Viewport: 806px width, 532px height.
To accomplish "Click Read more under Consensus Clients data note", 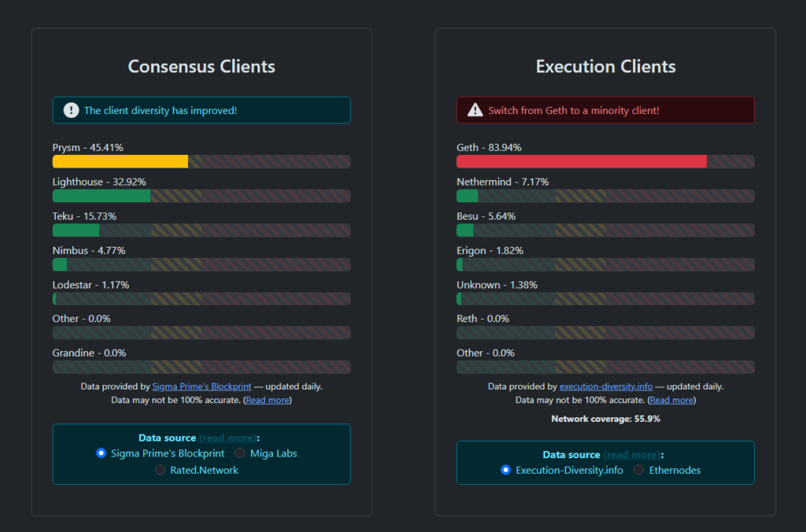I will (268, 400).
